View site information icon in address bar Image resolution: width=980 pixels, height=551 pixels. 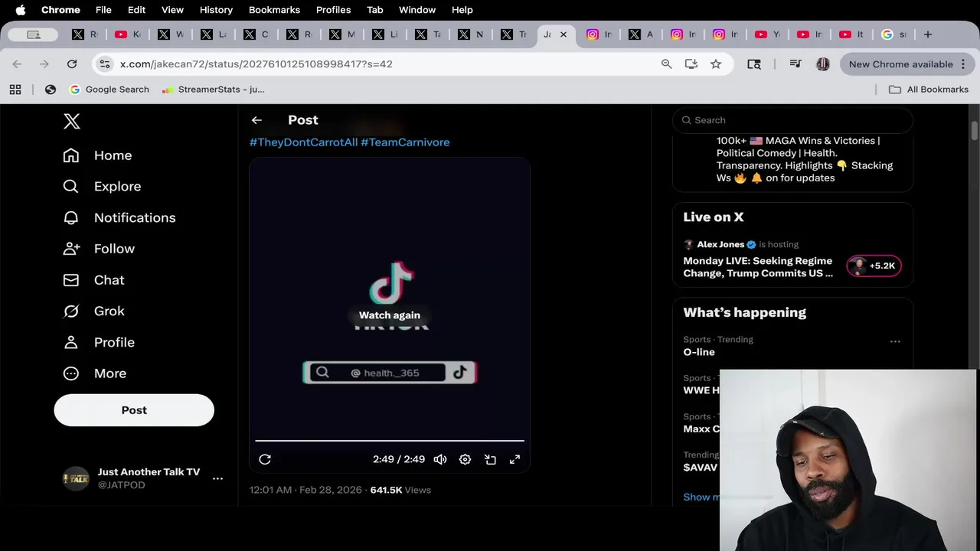105,64
